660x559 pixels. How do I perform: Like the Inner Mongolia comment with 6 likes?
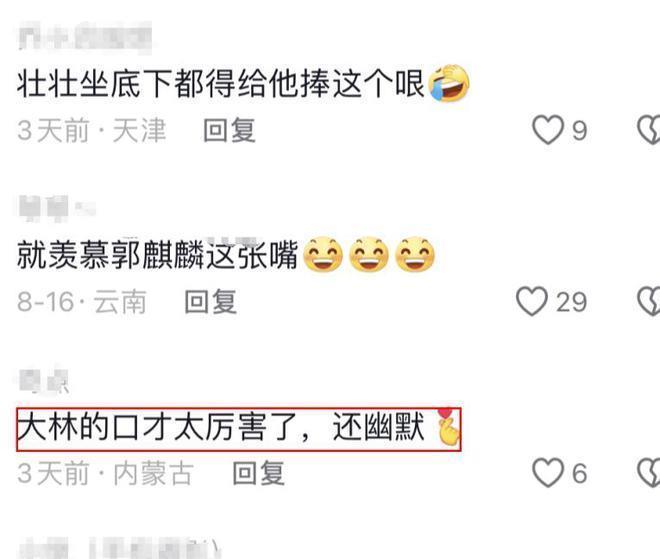[x=548, y=473]
